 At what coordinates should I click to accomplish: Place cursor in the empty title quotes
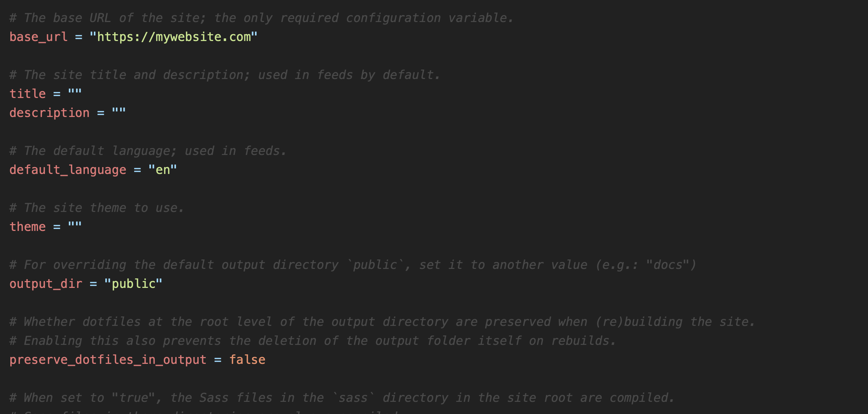[75, 93]
